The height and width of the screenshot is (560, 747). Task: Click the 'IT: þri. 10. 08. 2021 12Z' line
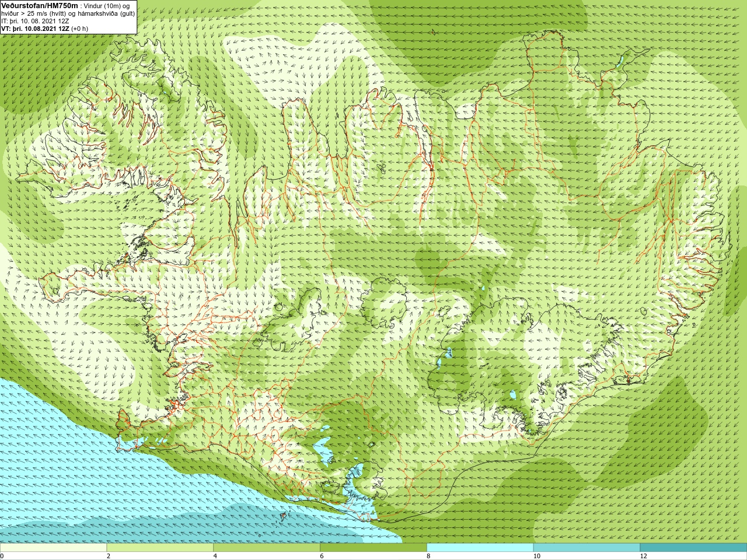(x=35, y=21)
